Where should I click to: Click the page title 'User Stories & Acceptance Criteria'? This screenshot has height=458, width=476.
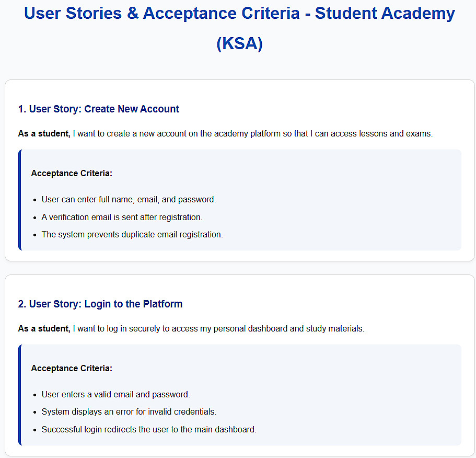point(162,13)
